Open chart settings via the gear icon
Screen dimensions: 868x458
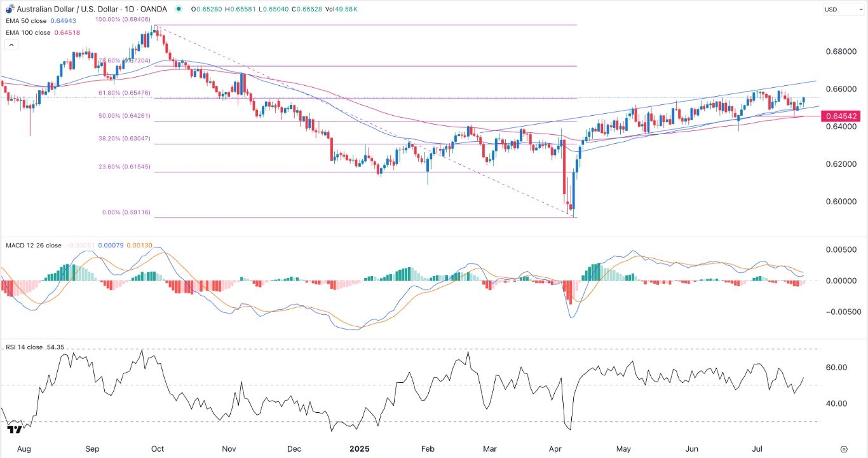(x=844, y=449)
